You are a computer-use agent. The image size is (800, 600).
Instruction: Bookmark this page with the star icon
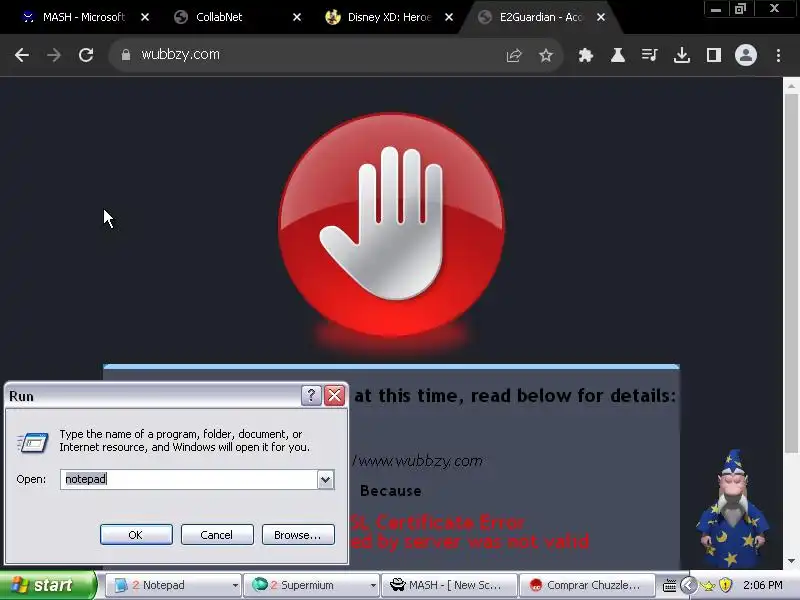(545, 55)
